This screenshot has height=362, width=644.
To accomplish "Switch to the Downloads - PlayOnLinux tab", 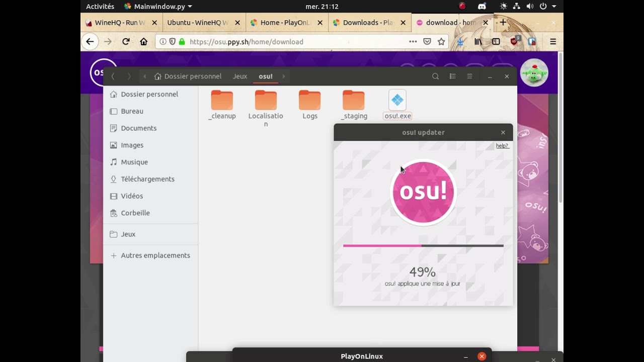I will click(370, 23).
